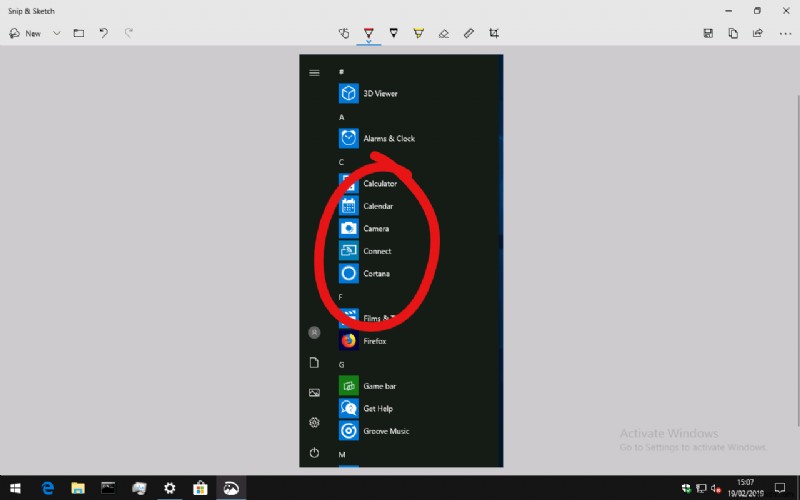This screenshot has height=500, width=800.
Task: Select the ruler tool
Action: click(x=468, y=33)
